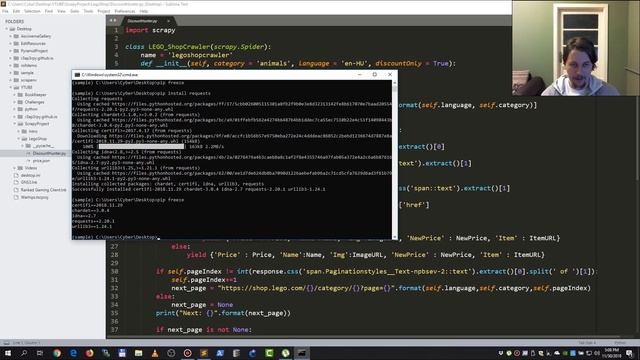Click the Sublime tab navigation arrows
Screen dimensions: 640x360
click(113, 20)
